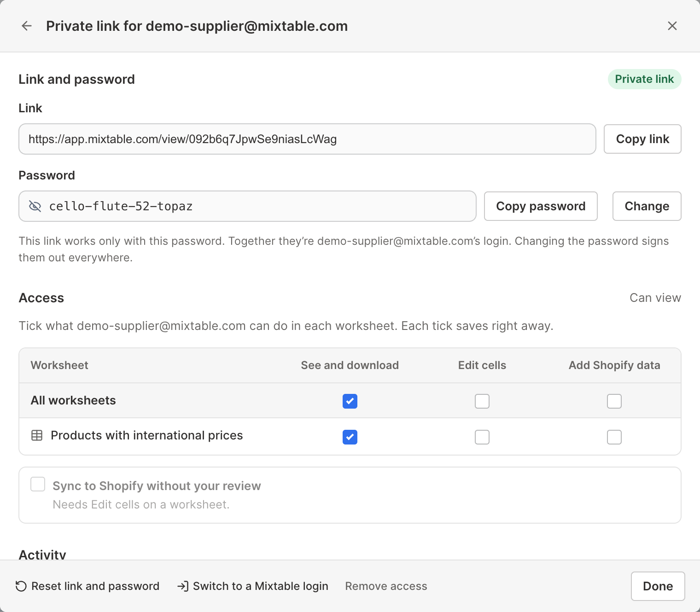The image size is (700, 612).
Task: Click the Link and password heading
Action: click(76, 79)
